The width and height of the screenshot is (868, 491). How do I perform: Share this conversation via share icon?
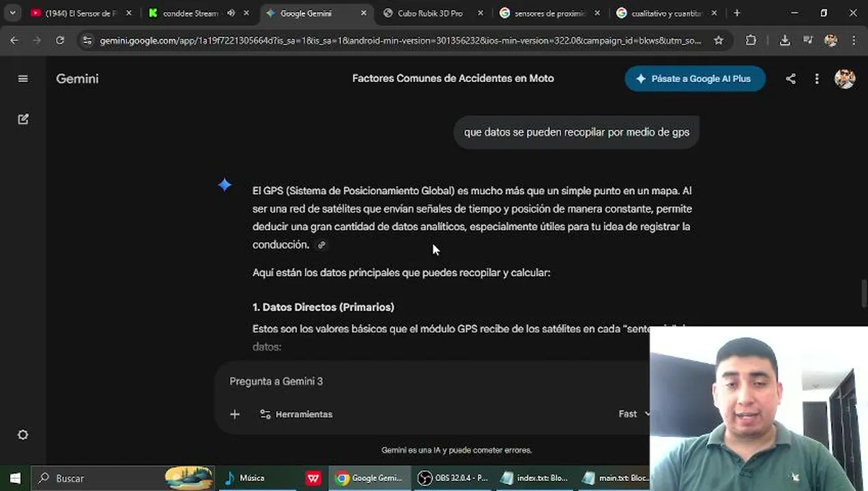coord(790,78)
